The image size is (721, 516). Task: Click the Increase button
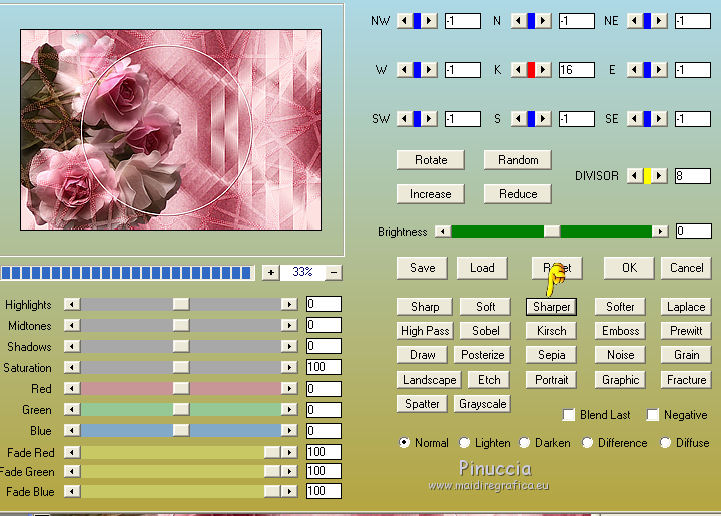pyautogui.click(x=431, y=194)
